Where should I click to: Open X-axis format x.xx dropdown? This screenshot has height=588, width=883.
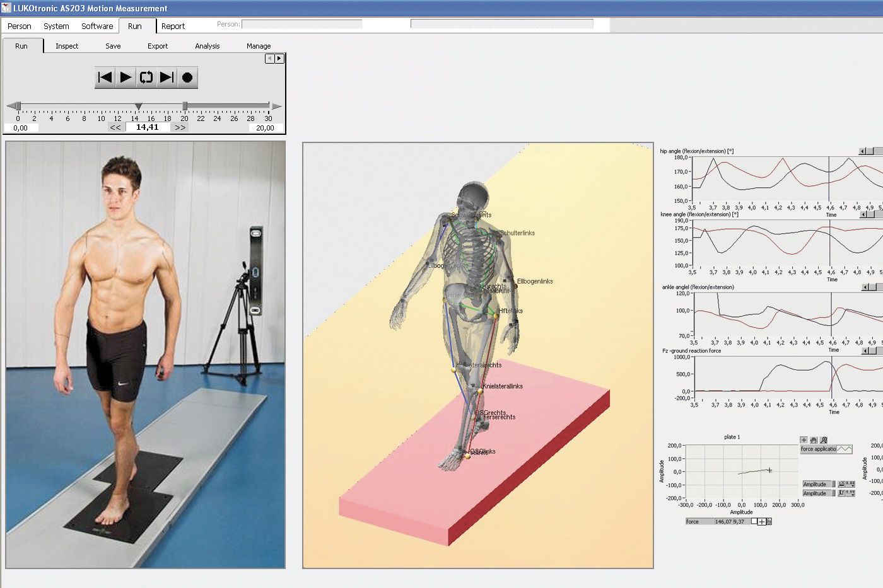point(851,484)
